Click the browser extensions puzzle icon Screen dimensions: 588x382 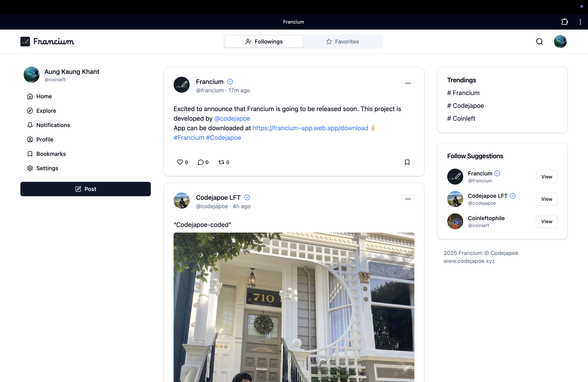coord(564,22)
